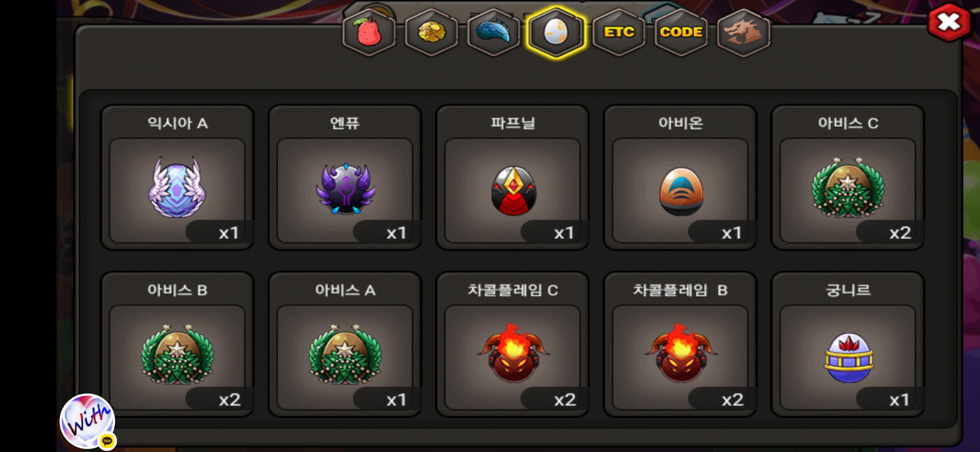
Task: Select the 아비스 C wreath egg
Action: (848, 177)
